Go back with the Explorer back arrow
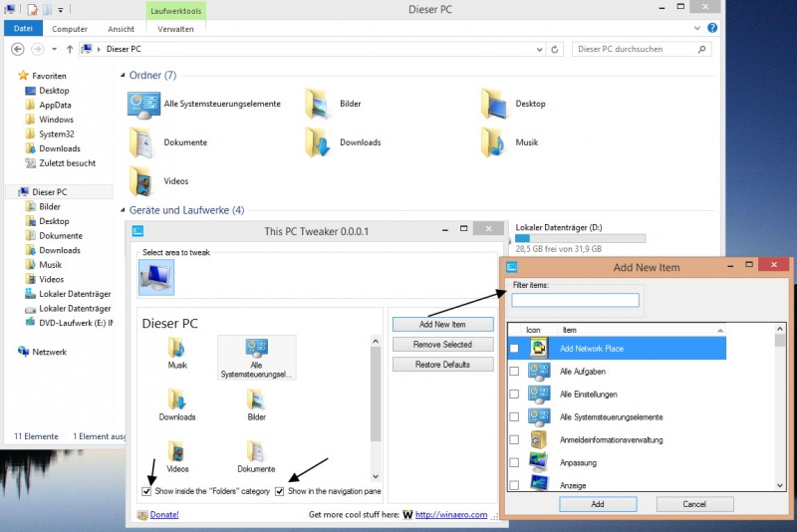The width and height of the screenshot is (797, 532). coord(18,49)
